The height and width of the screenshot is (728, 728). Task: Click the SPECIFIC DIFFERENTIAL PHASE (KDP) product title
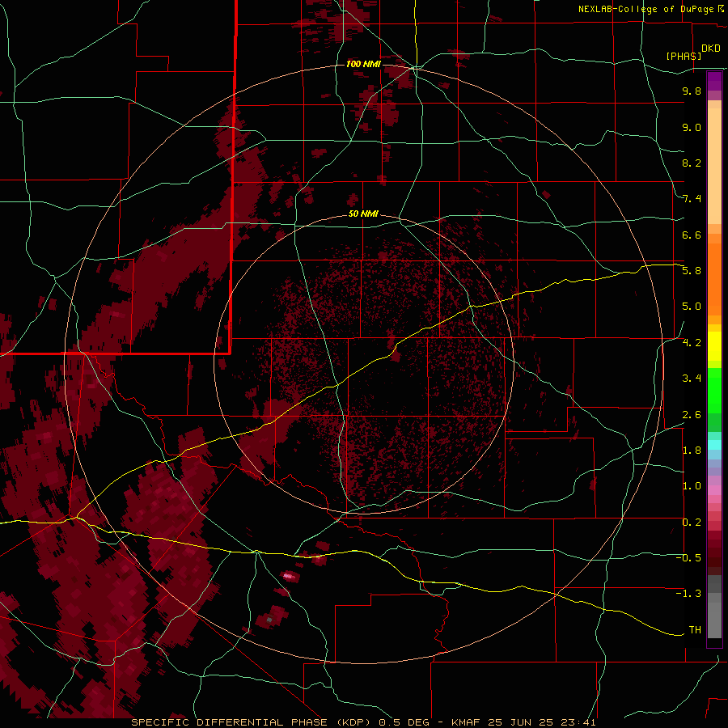pos(252,722)
